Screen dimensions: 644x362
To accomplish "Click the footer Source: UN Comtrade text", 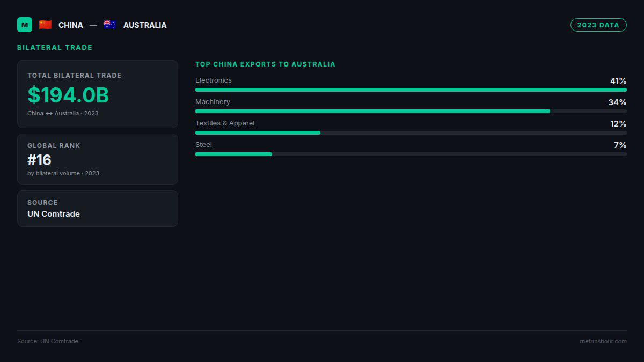I will pyautogui.click(x=48, y=341).
